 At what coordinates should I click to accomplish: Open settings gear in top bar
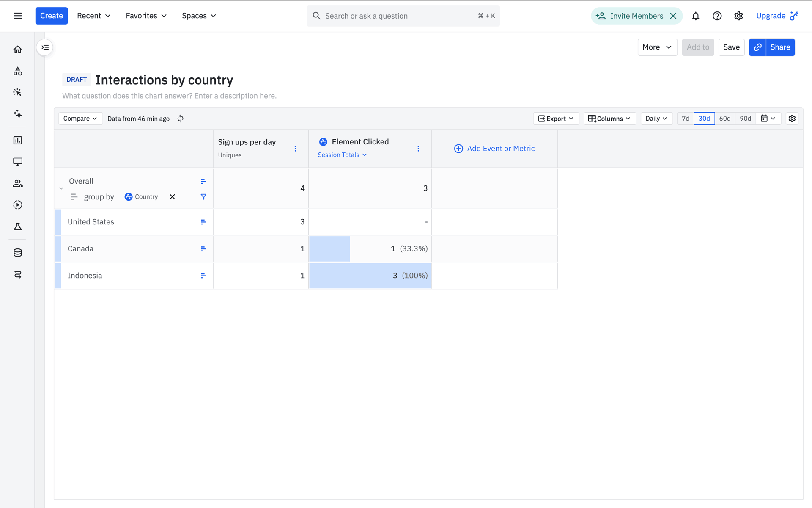738,16
